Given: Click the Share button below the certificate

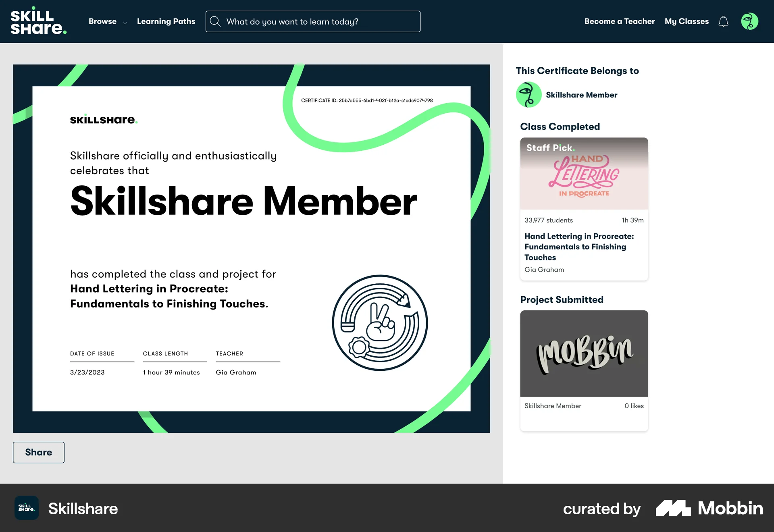Looking at the screenshot, I should click(x=38, y=452).
